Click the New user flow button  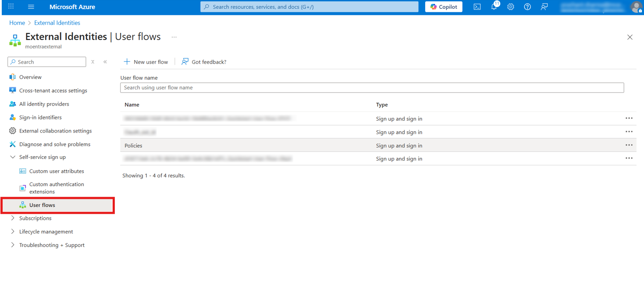146,61
